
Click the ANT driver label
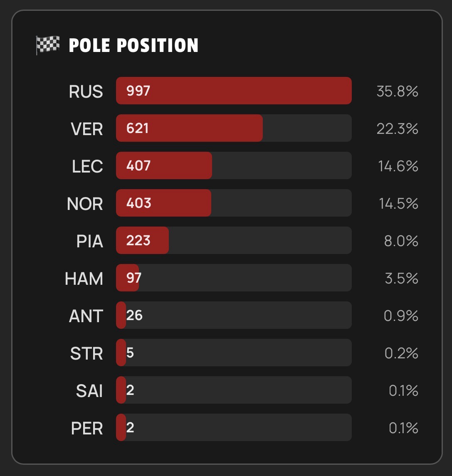pos(86,316)
